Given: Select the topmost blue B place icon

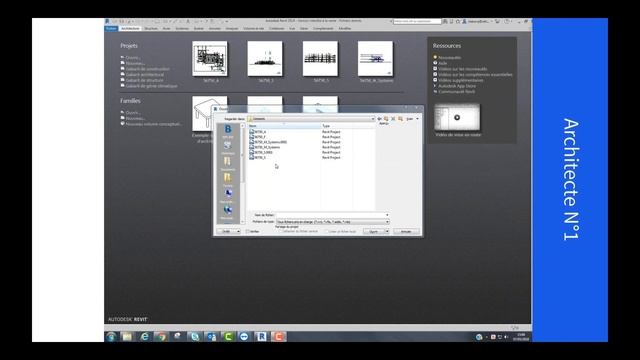Looking at the screenshot, I should (x=228, y=129).
